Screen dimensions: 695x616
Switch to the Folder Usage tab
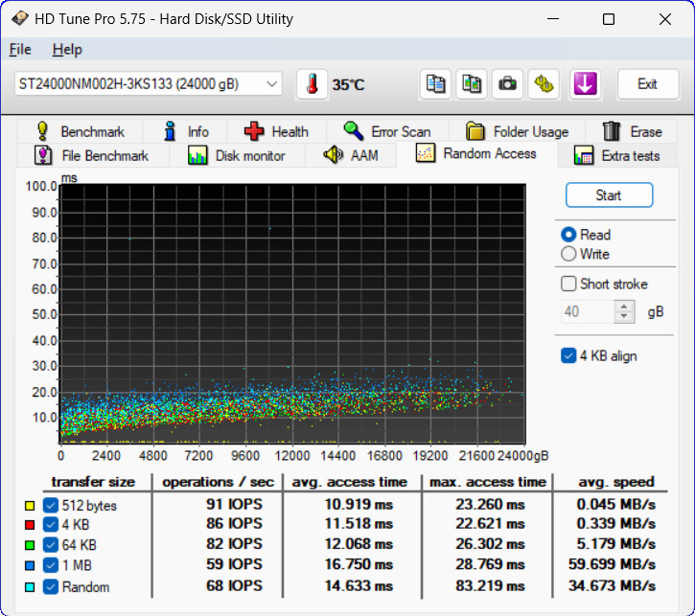click(518, 131)
